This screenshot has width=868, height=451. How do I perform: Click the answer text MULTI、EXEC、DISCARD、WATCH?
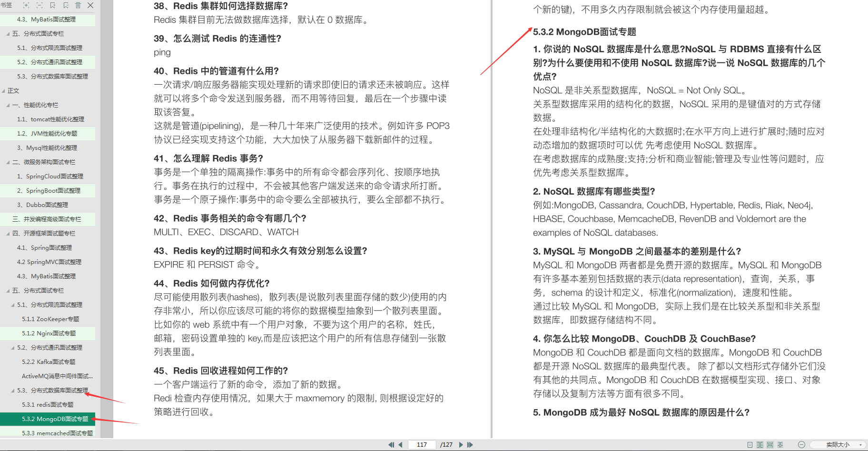click(x=226, y=232)
